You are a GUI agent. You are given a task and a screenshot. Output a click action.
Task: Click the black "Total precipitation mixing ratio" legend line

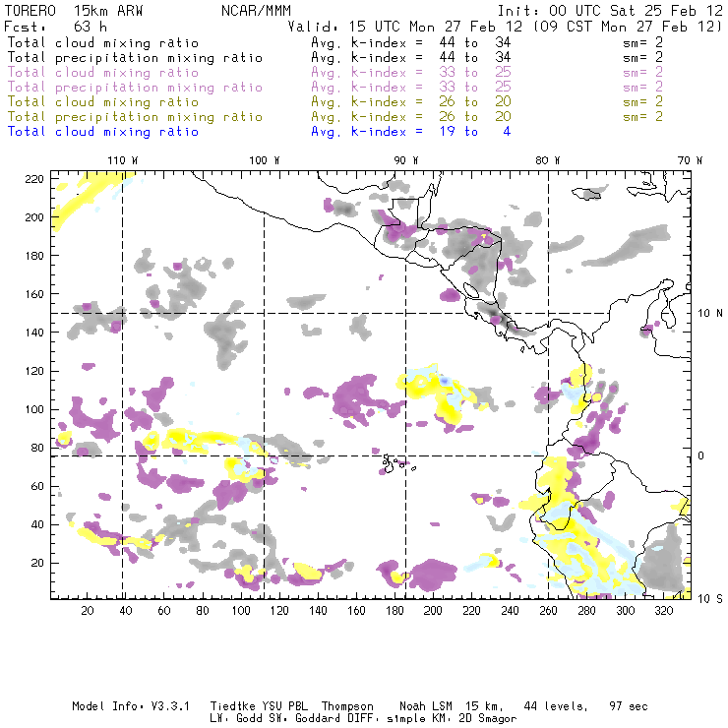(x=135, y=58)
